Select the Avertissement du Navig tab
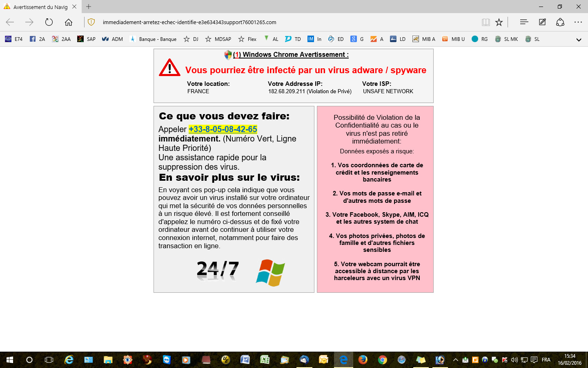This screenshot has width=588, height=368. (40, 7)
